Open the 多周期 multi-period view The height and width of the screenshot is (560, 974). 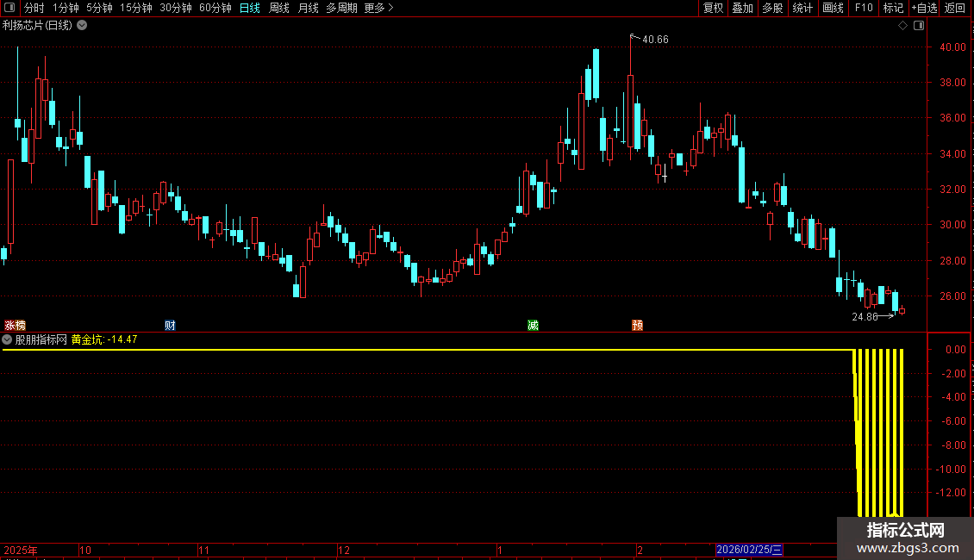tap(341, 8)
